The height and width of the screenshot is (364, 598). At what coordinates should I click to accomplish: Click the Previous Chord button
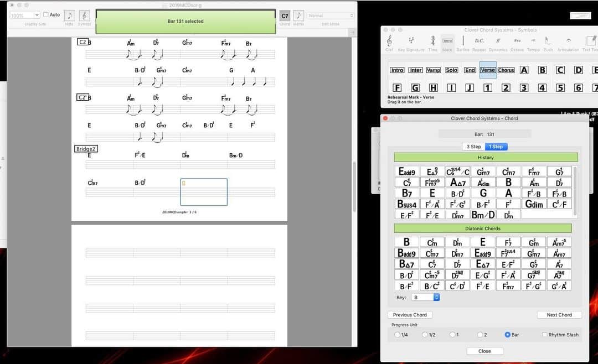[410, 315]
